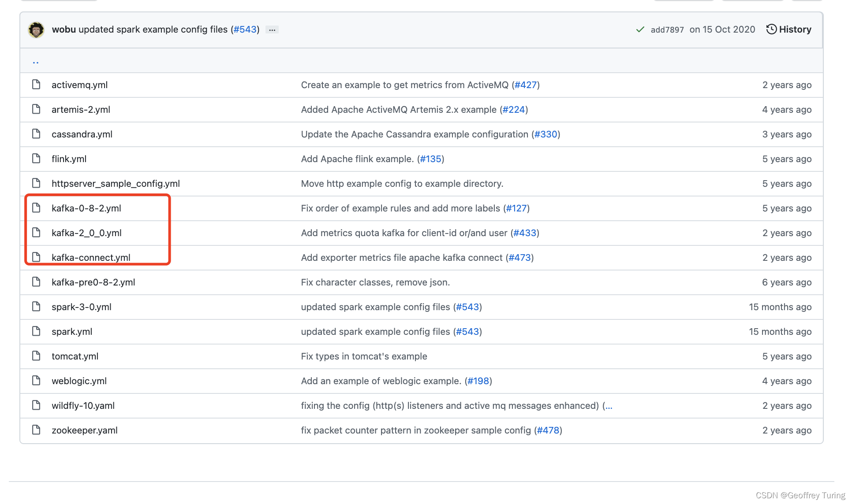This screenshot has width=852, height=504.
Task: Open kafka-connect.yml file
Action: (91, 257)
